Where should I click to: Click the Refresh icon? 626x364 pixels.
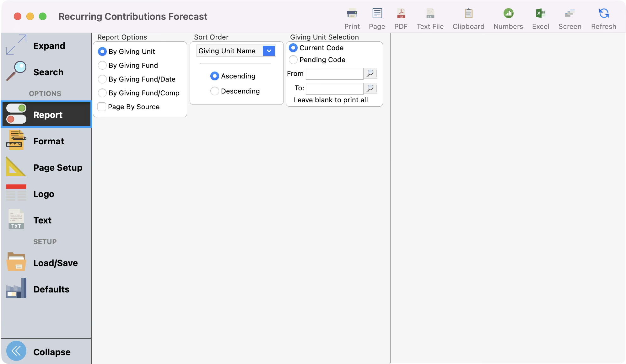tap(604, 13)
